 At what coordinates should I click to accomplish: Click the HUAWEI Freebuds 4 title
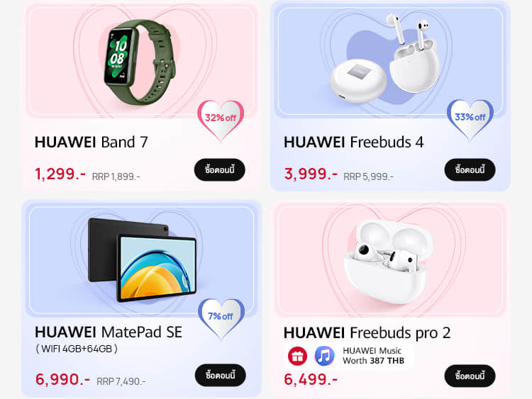coord(353,142)
